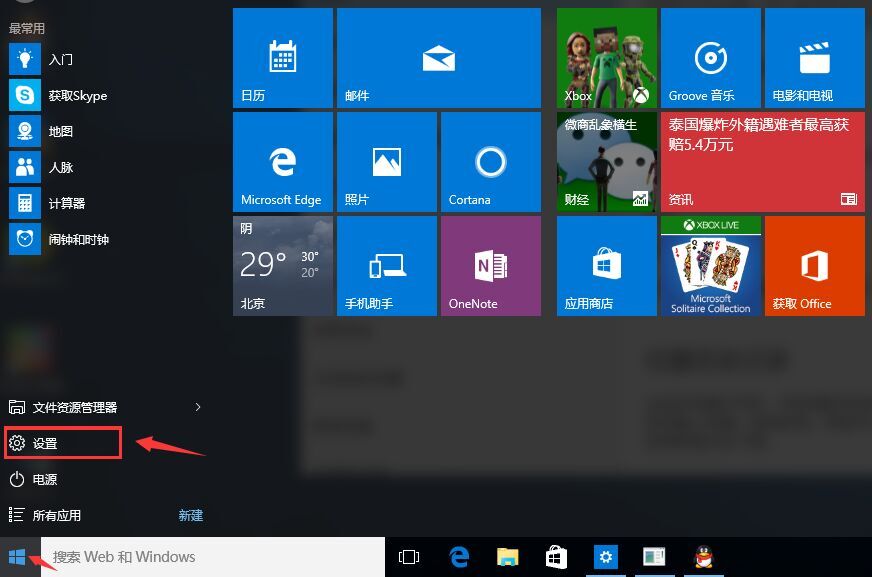Open 闹钟和时钟 from most used list
This screenshot has height=577, width=872.
coord(78,239)
